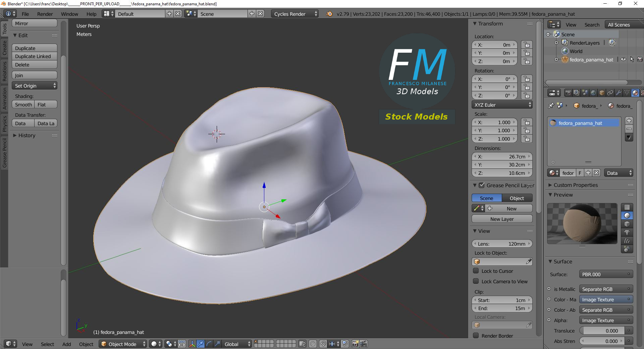Select the Translate manipulator arrow icon
This screenshot has width=644, height=349.
point(201,344)
